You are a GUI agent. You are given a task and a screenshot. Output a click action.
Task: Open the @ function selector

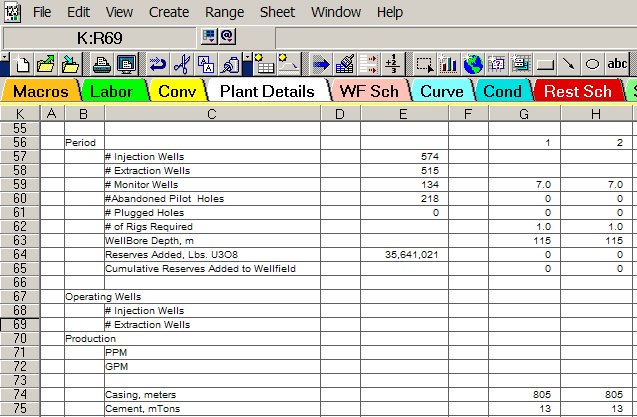tap(226, 37)
